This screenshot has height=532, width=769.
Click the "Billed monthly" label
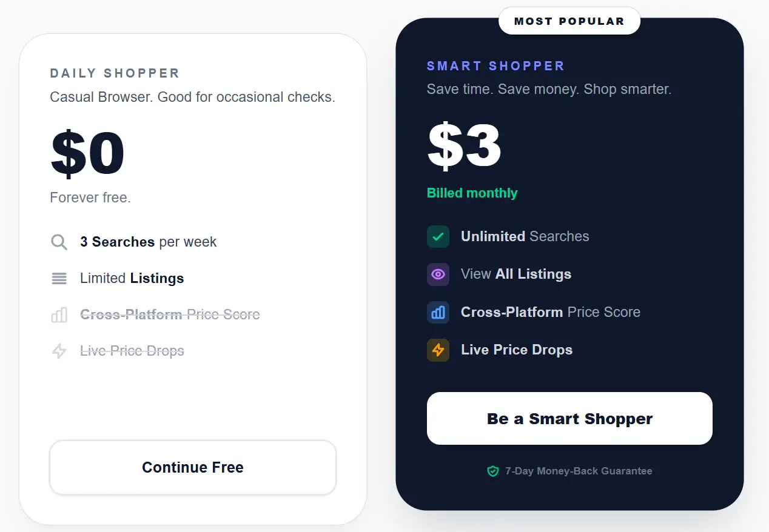(472, 193)
